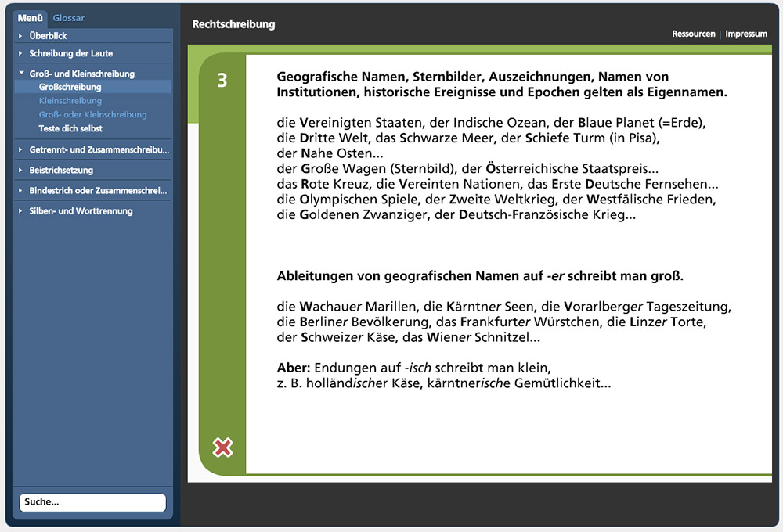Open the Überblick chapter
The image size is (783, 532).
[x=48, y=36]
